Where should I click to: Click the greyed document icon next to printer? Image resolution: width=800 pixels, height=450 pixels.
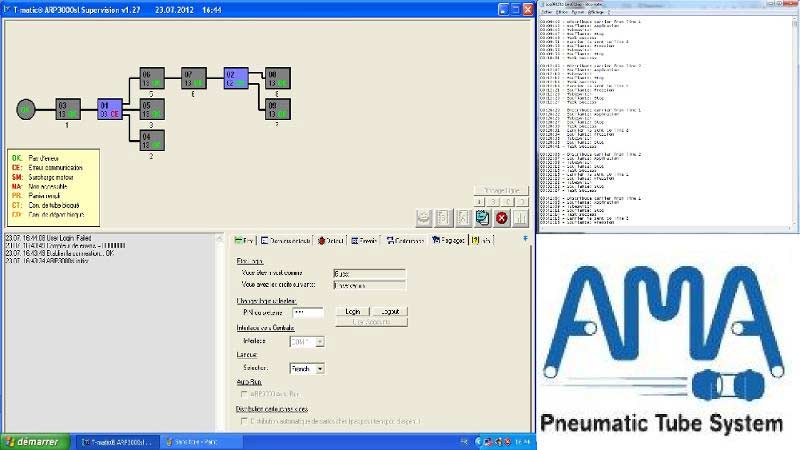pos(443,218)
